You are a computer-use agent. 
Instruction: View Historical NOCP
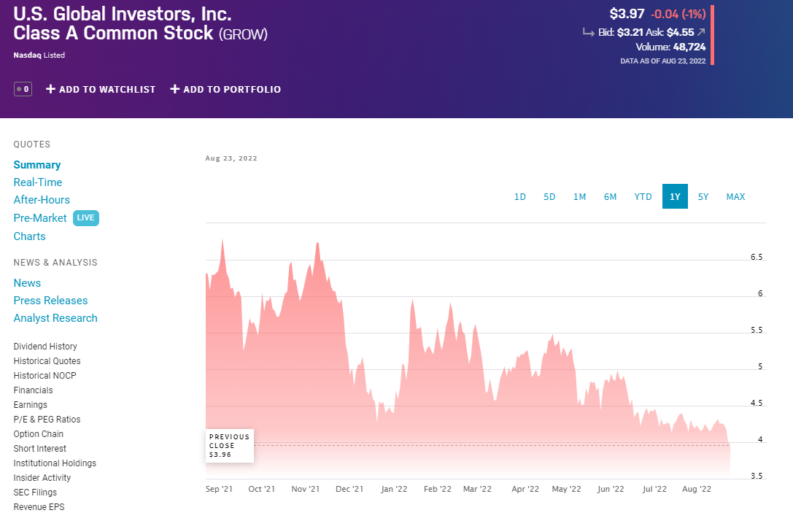pyautogui.click(x=45, y=376)
